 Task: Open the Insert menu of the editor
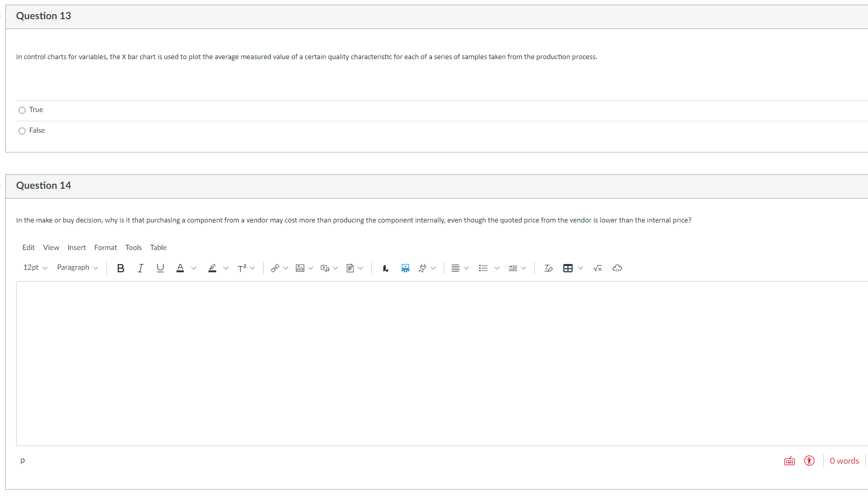point(77,248)
